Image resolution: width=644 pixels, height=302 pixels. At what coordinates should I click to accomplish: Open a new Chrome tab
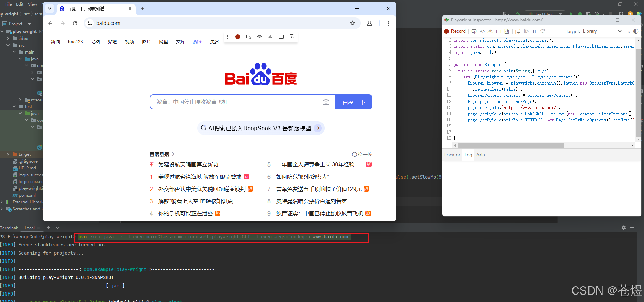pyautogui.click(x=142, y=9)
